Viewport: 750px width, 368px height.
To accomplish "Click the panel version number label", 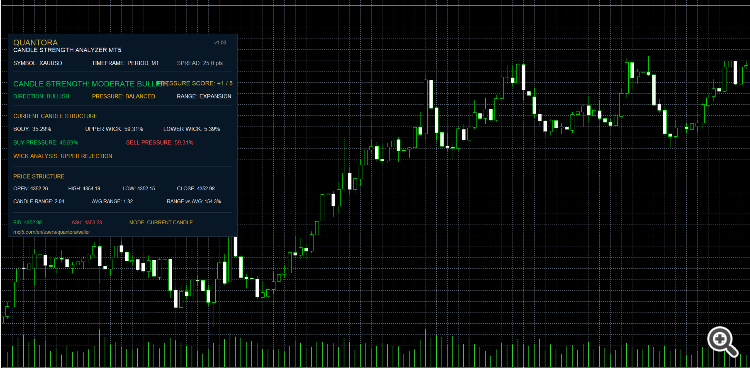I will pyautogui.click(x=220, y=43).
